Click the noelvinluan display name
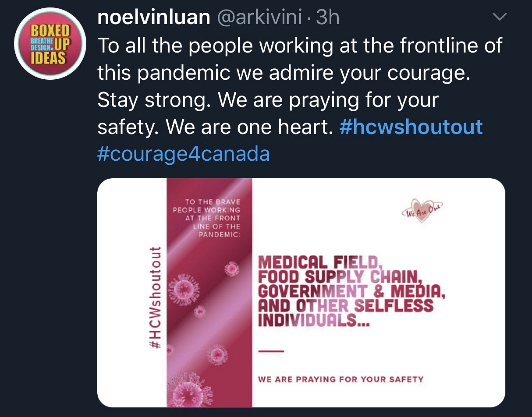Image resolution: width=532 pixels, height=417 pixels. coord(154,18)
